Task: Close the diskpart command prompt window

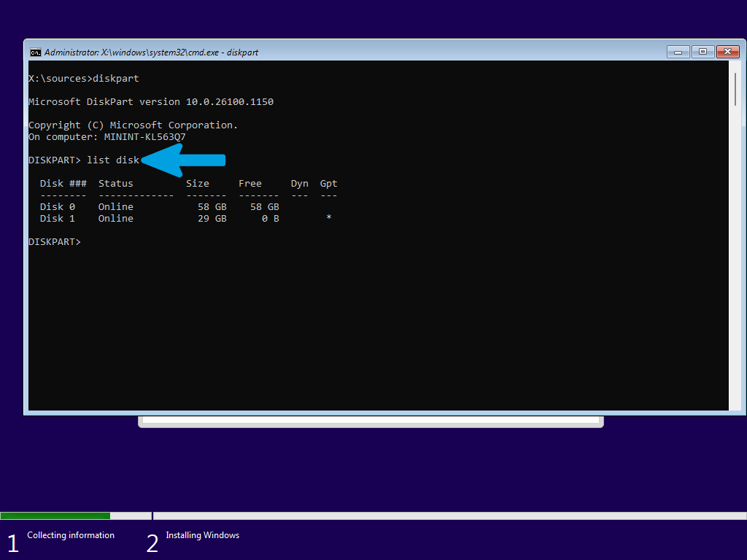Action: click(x=727, y=52)
